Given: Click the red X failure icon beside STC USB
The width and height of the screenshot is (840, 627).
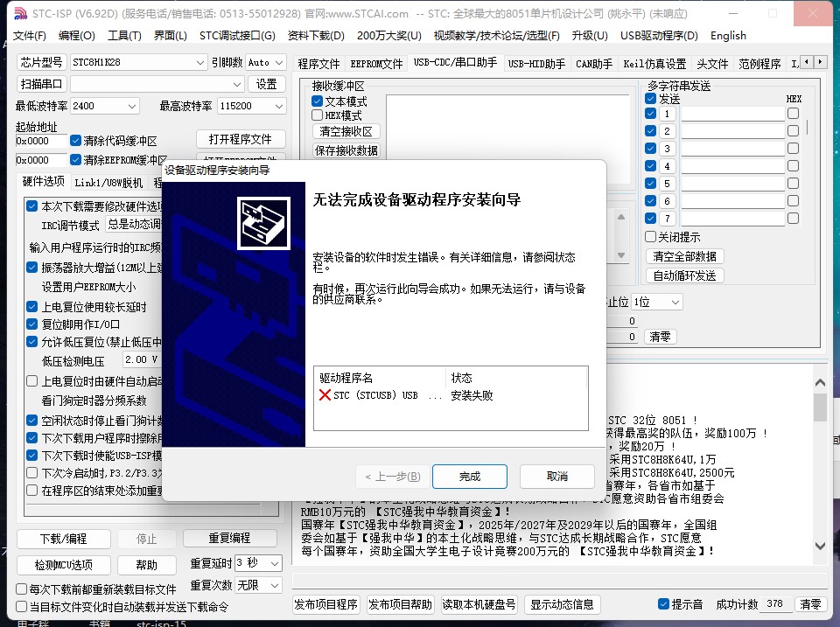Looking at the screenshot, I should pyautogui.click(x=325, y=395).
